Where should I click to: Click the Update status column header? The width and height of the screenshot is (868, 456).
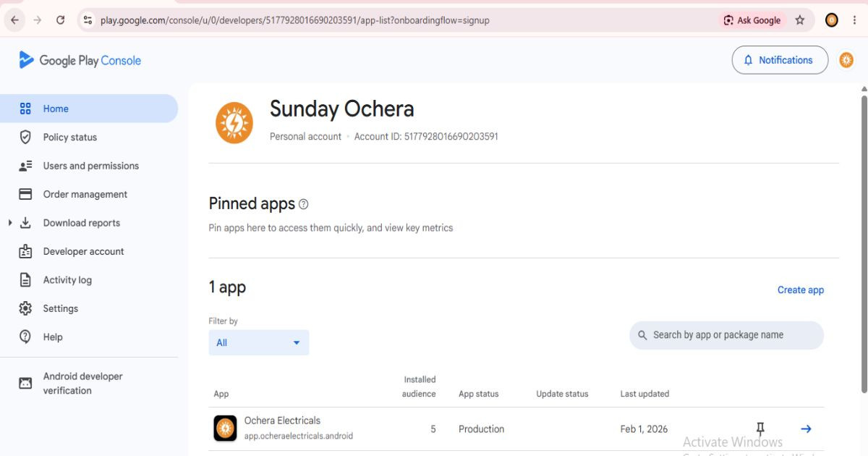pyautogui.click(x=562, y=394)
